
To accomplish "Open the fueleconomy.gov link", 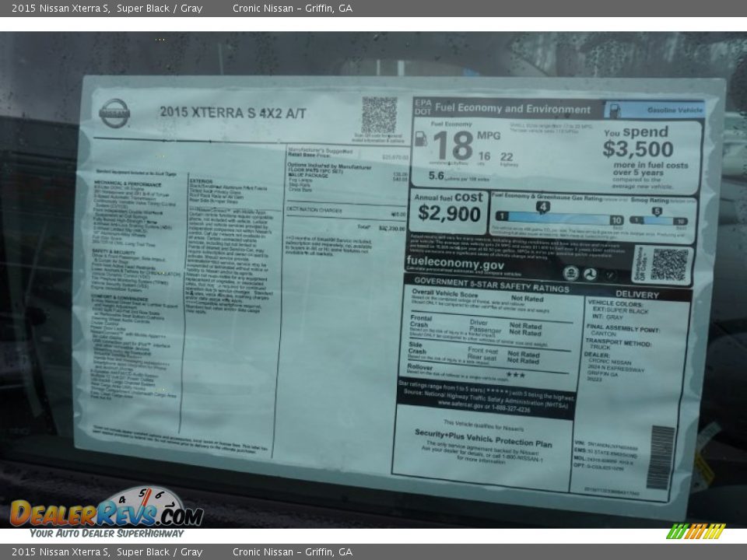I will click(x=456, y=262).
